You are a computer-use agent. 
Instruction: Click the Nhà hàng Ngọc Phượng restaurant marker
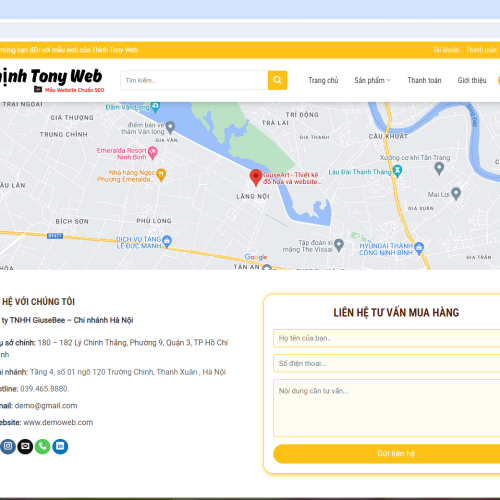pos(161,175)
